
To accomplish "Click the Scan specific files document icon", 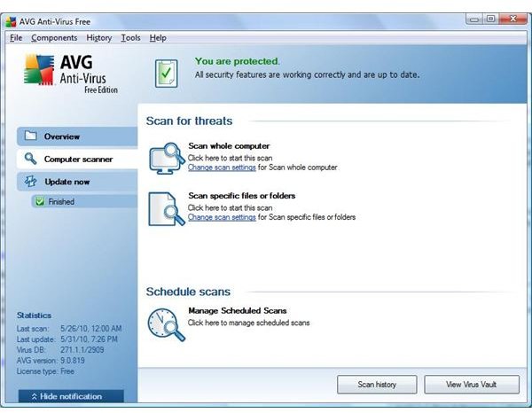I will (x=167, y=209).
